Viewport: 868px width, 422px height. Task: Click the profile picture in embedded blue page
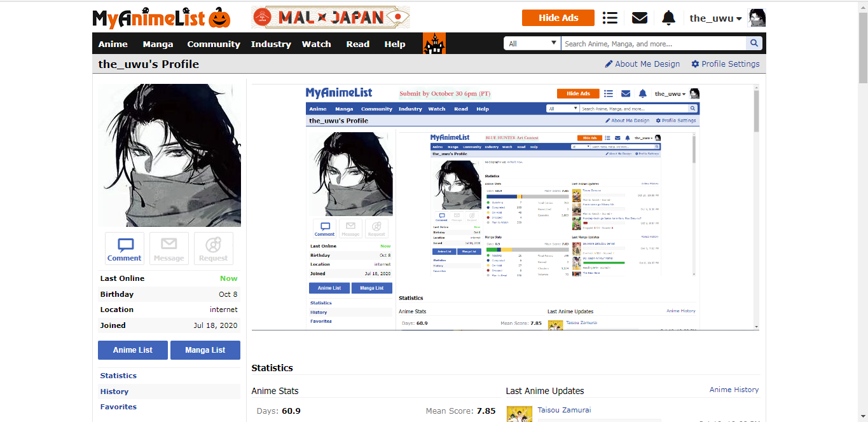tap(350, 174)
